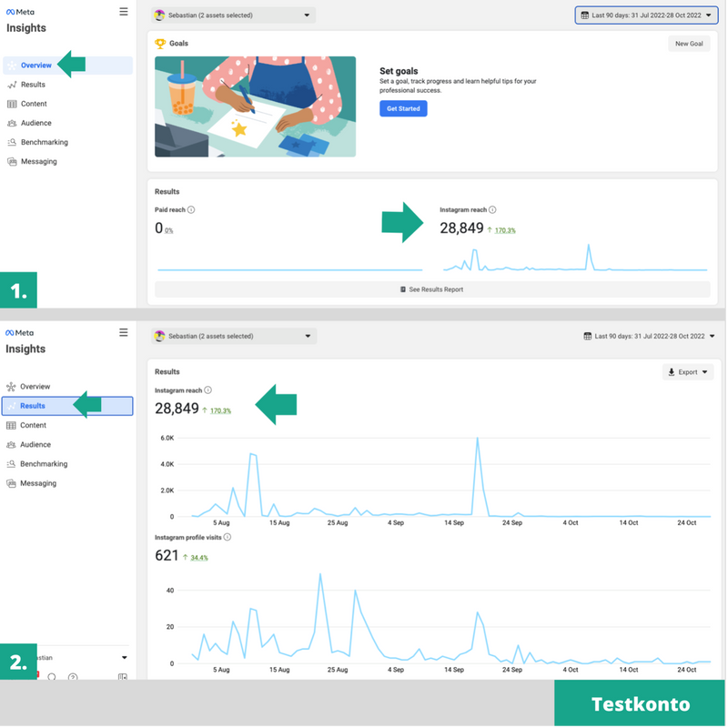728x728 pixels.
Task: Click info icon beside Instagram profile visits
Action: (x=227, y=538)
